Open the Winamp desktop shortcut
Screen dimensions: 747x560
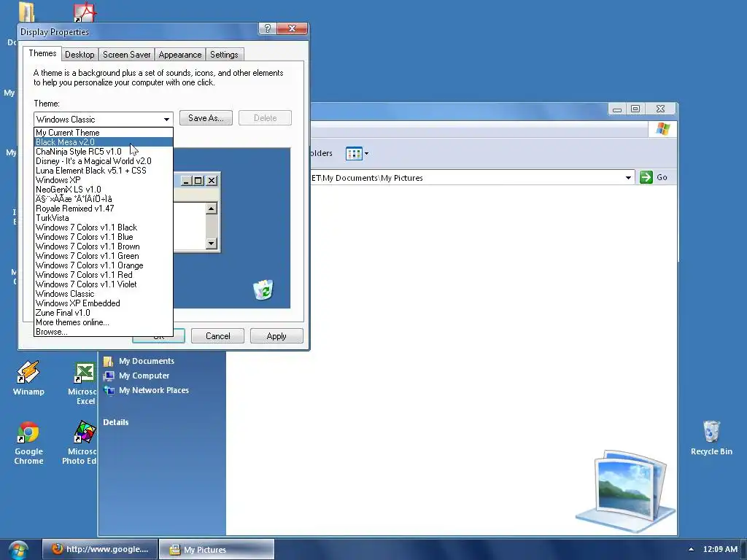28,378
